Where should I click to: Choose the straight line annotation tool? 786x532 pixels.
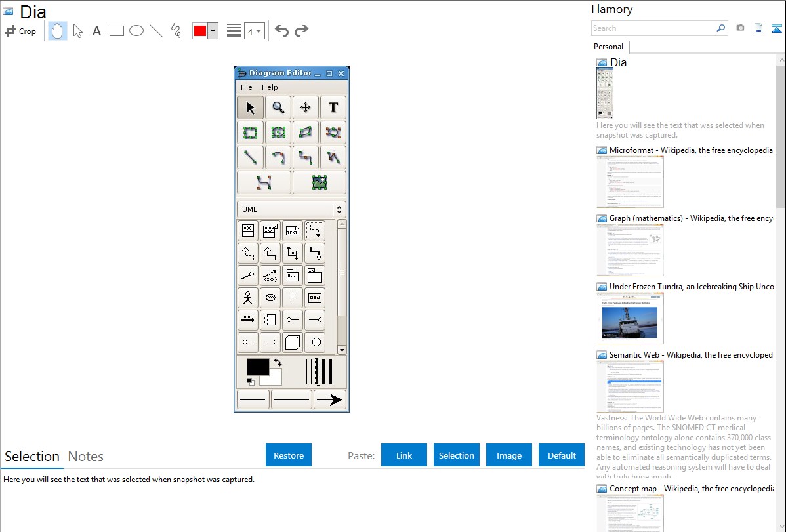(x=156, y=31)
